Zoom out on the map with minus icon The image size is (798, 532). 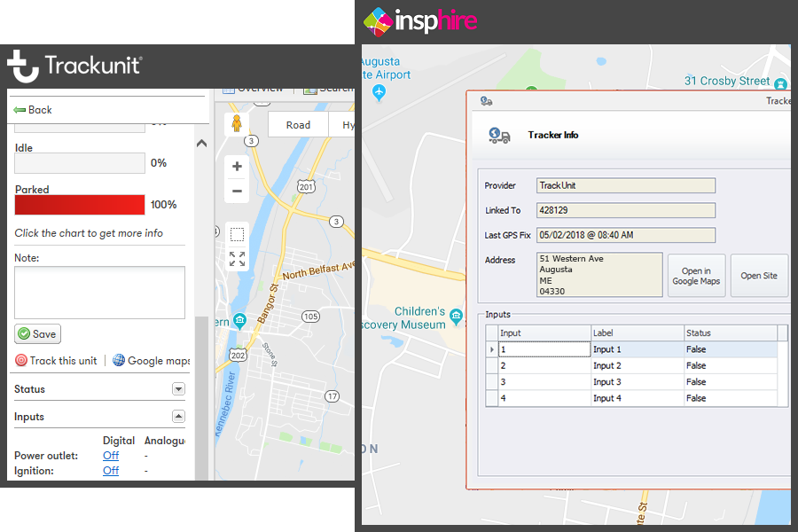pos(236,191)
